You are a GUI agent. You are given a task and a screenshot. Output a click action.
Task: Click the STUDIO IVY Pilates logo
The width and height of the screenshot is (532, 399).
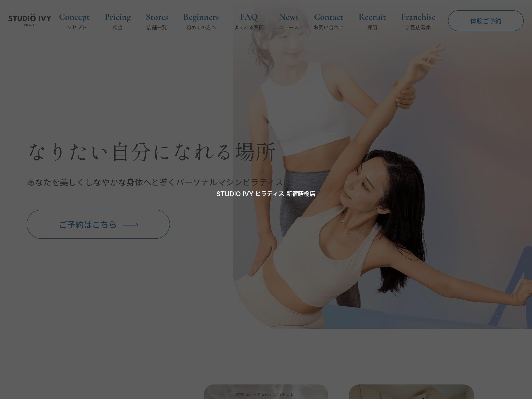(x=30, y=20)
